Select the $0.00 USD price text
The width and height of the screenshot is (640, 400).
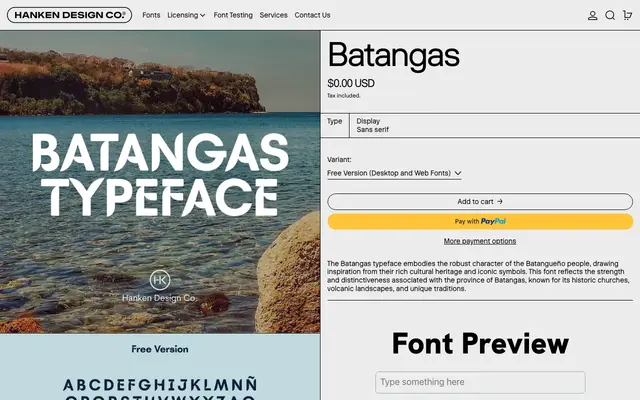351,84
